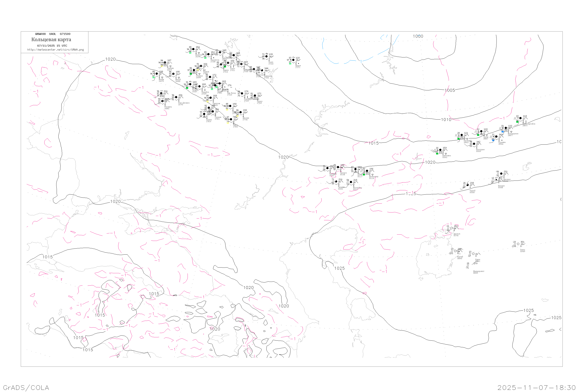Image resolution: width=588 pixels, height=392 pixels.
Task: Click the Красноармейск station circle marker
Action: point(521,118)
